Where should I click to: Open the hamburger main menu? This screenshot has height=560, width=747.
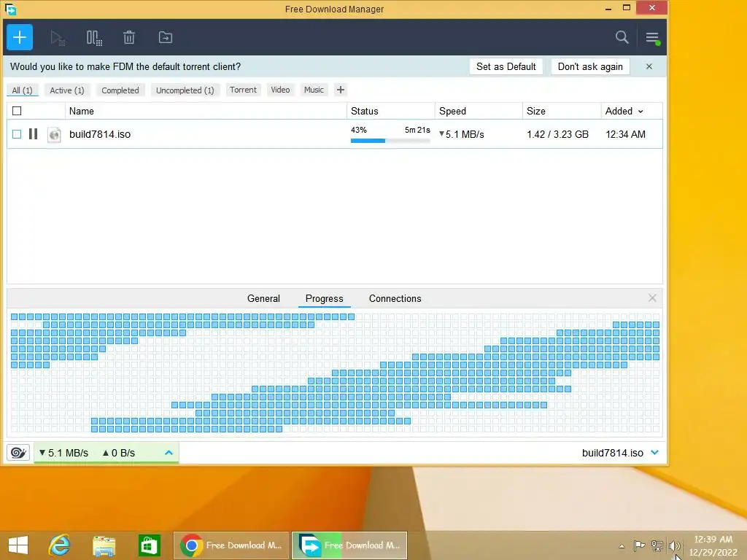(652, 38)
